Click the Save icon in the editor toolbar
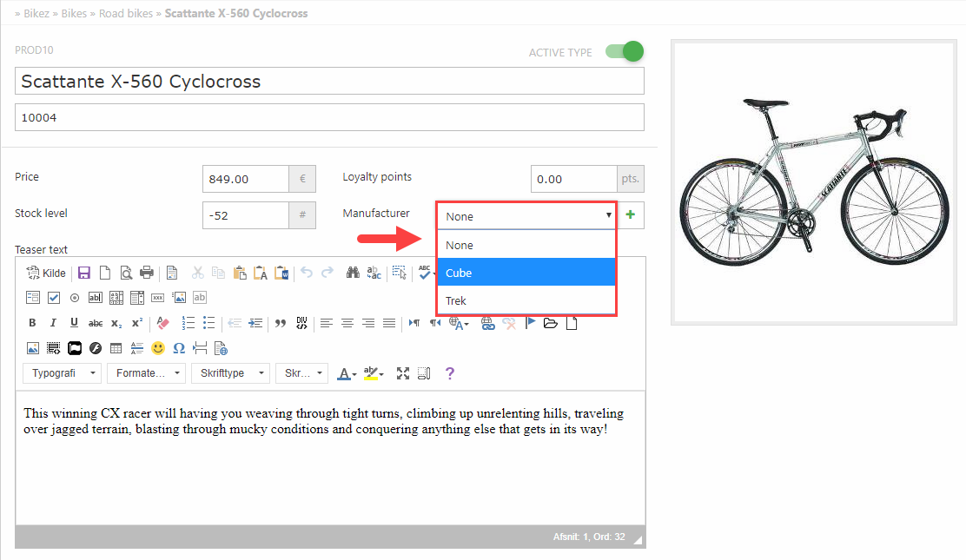 pyautogui.click(x=84, y=273)
